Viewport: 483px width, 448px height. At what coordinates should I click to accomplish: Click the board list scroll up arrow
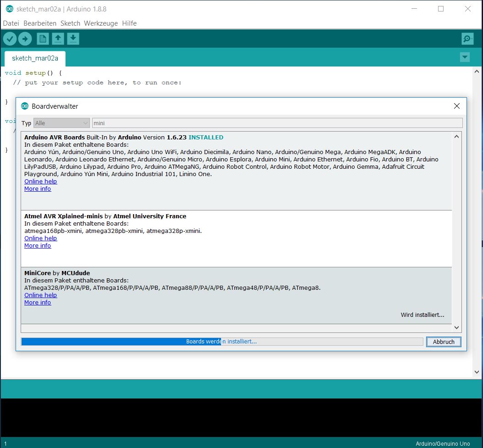[x=456, y=136]
